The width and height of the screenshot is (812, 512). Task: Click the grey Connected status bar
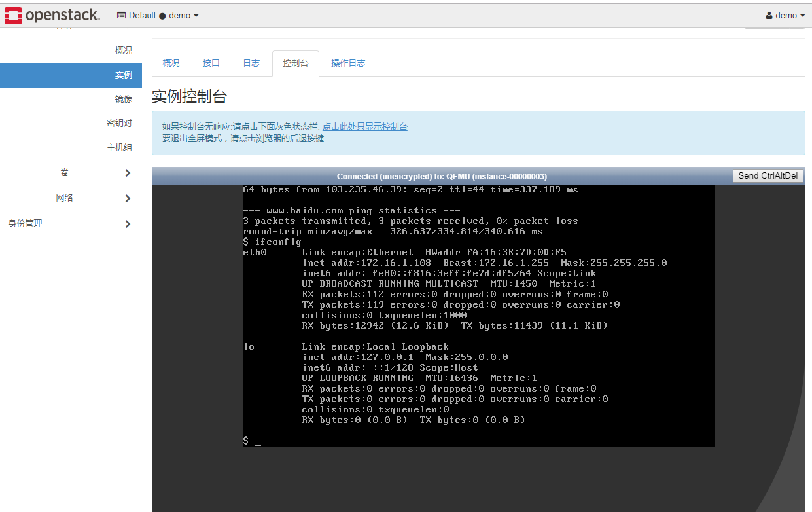click(x=442, y=176)
